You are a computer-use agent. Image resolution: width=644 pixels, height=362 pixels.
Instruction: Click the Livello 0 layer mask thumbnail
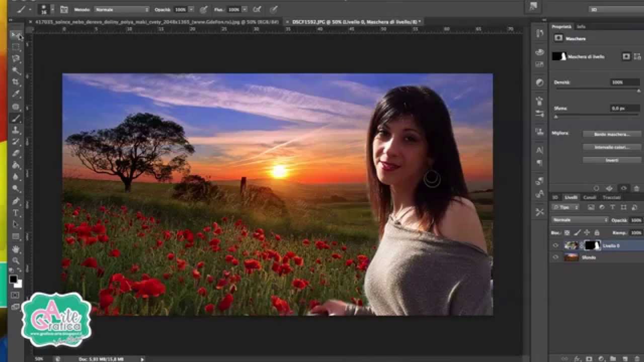click(593, 246)
